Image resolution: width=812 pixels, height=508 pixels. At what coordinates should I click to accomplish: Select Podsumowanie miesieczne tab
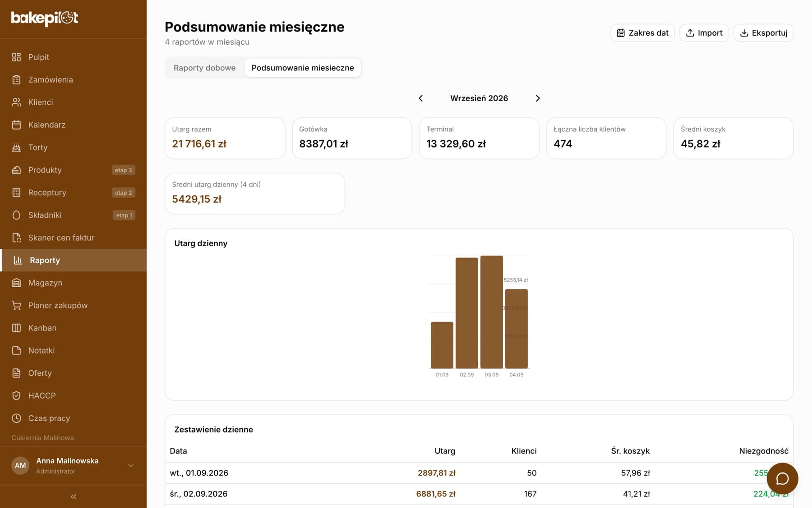[x=303, y=68]
